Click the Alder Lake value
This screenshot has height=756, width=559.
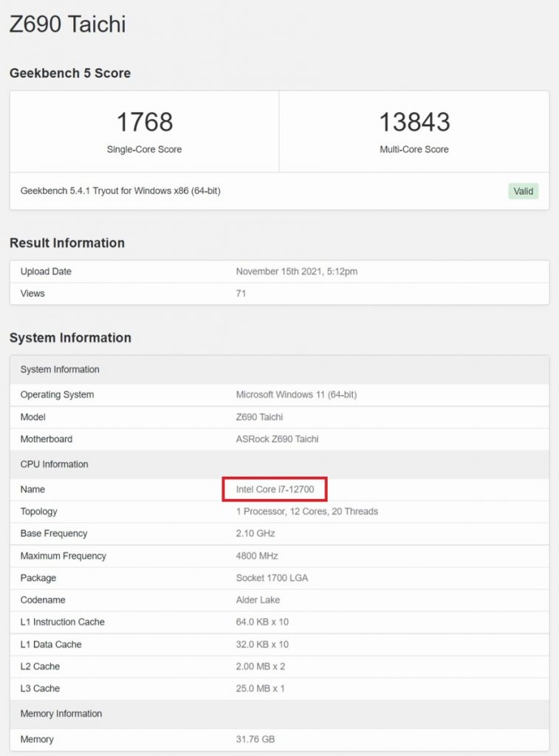click(x=258, y=600)
